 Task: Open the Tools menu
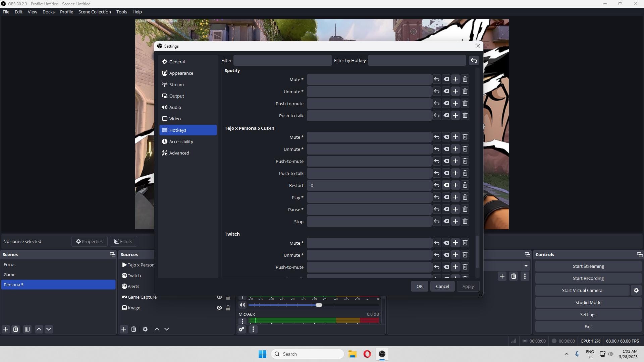121,12
